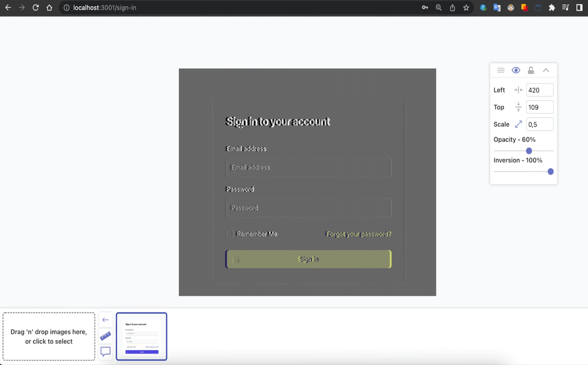Click the vertical center align icon
Viewport: 588px width, 365px height.
coord(518,107)
